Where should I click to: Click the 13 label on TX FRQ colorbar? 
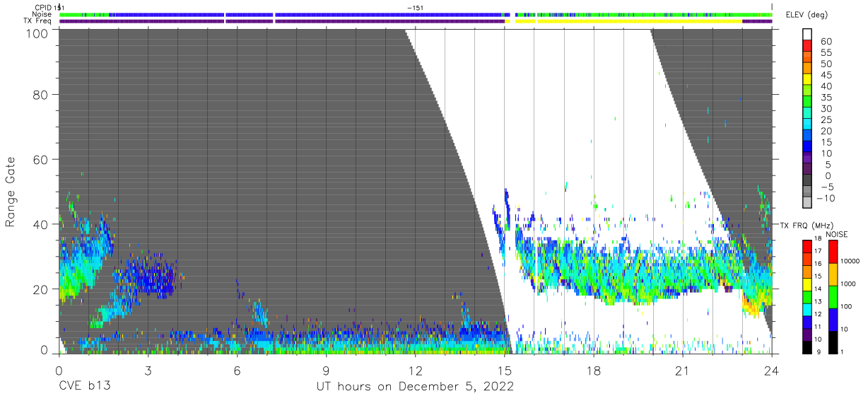819,301
